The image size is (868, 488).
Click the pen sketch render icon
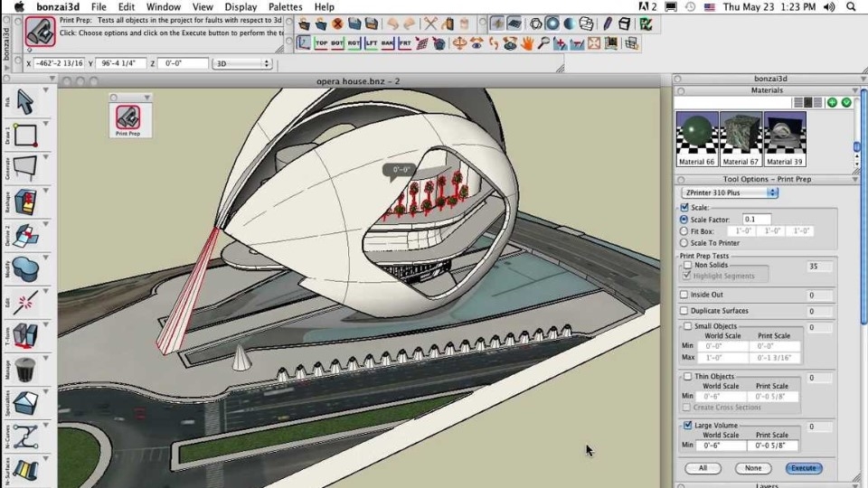pos(608,23)
